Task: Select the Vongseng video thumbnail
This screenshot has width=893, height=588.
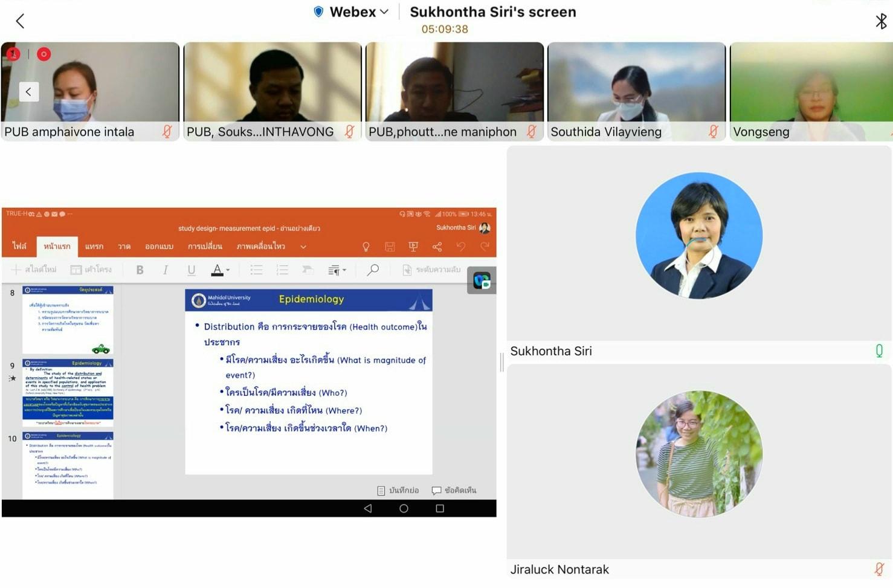Action: (811, 91)
